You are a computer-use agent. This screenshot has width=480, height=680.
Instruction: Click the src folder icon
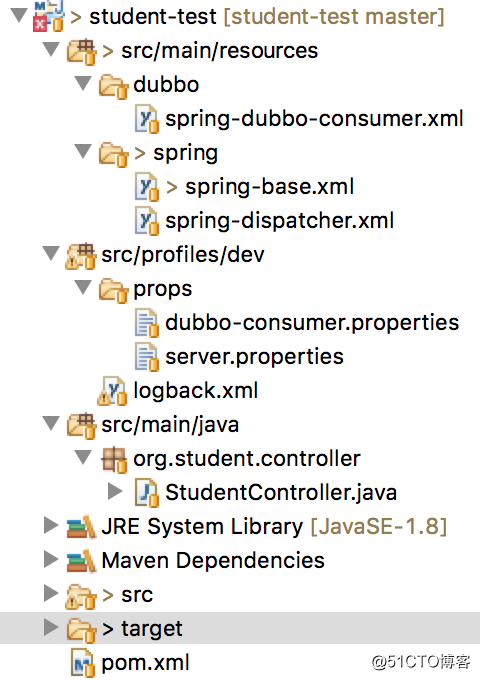coord(81,596)
